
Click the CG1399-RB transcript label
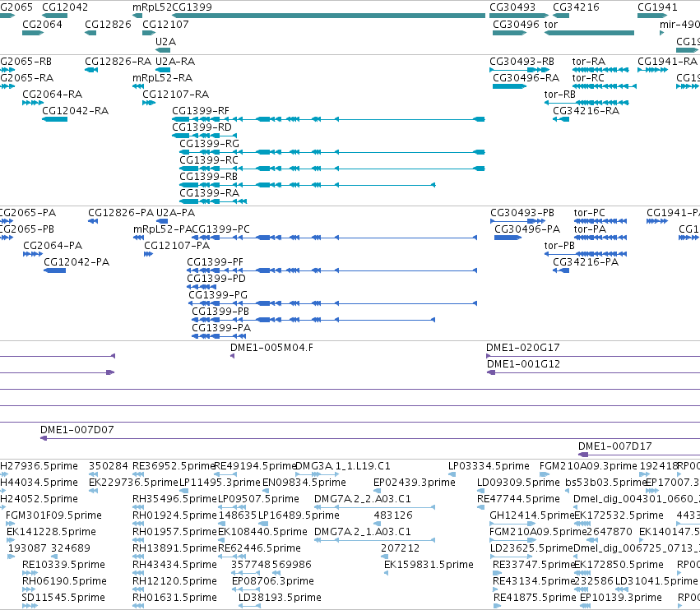[x=208, y=176]
